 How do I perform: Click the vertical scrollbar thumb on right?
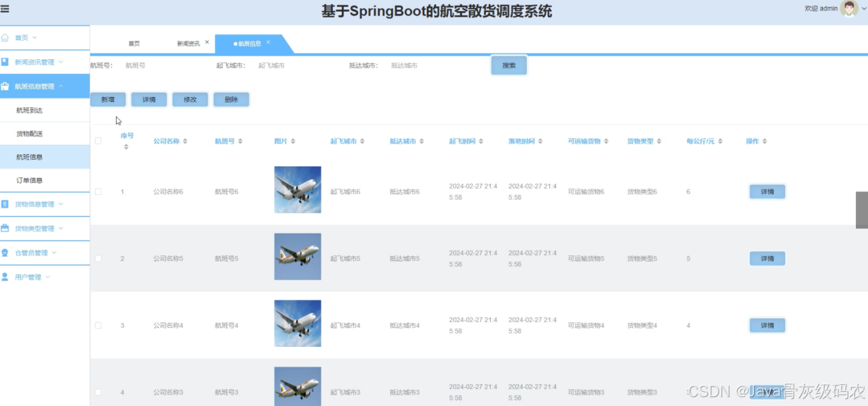[862, 210]
